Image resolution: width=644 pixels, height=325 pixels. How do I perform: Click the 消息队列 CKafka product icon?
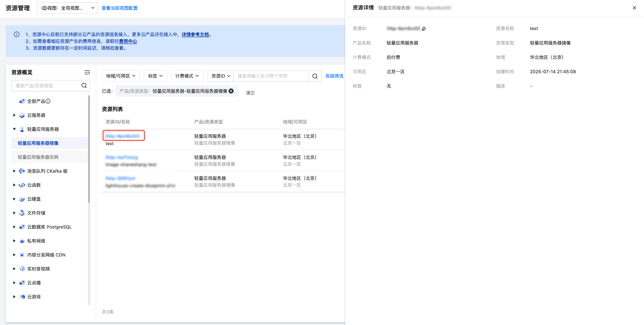click(22, 171)
